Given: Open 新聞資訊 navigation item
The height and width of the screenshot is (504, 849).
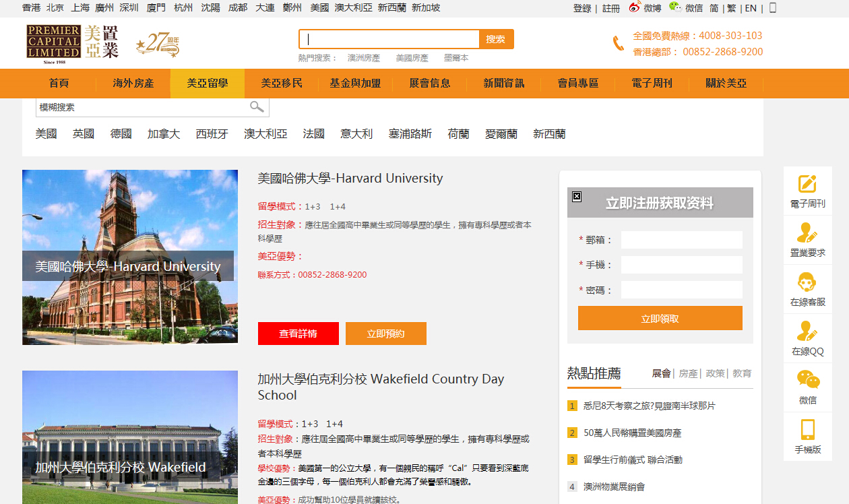Looking at the screenshot, I should [x=504, y=84].
